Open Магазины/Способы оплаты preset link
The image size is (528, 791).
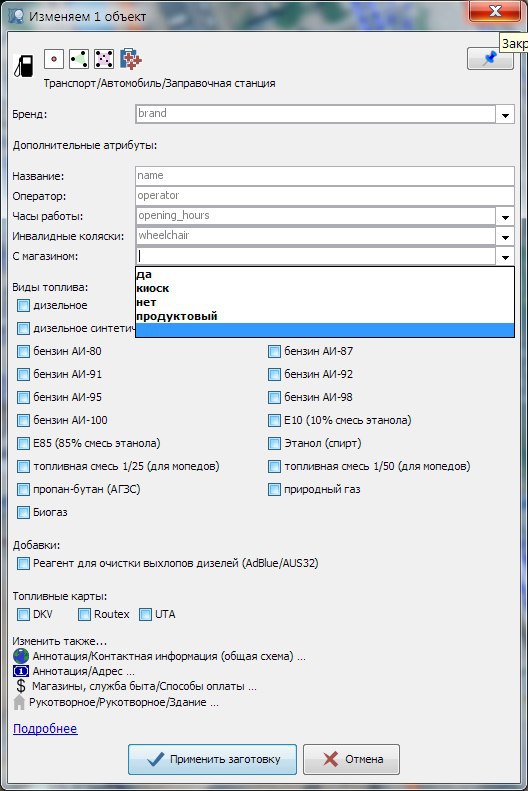pos(145,686)
